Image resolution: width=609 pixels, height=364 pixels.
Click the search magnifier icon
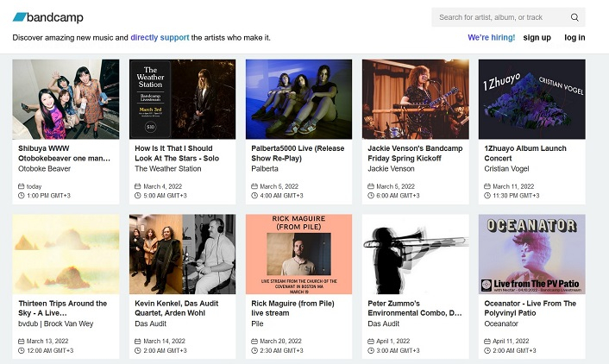point(574,17)
